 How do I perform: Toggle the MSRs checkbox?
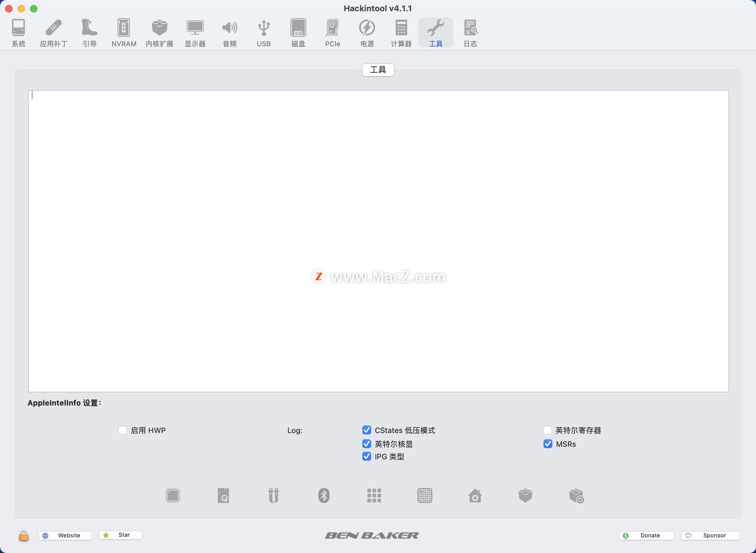pos(548,444)
